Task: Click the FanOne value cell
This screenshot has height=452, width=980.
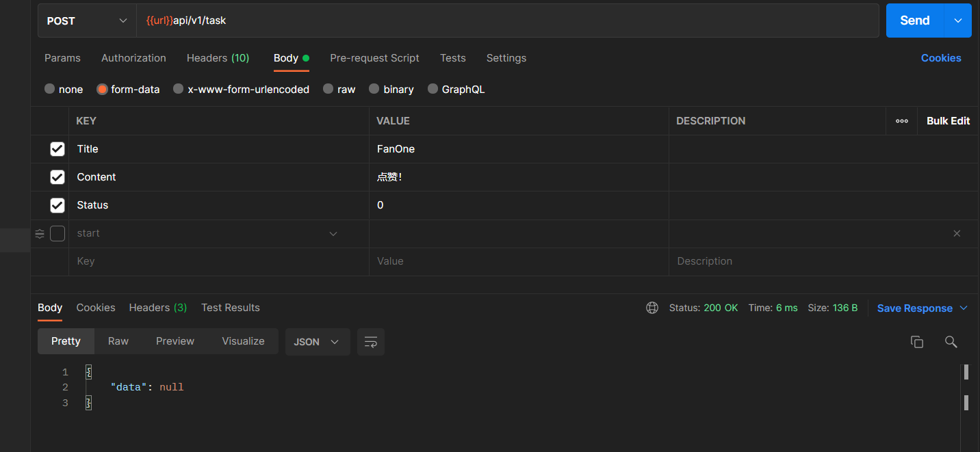Action: [519, 149]
